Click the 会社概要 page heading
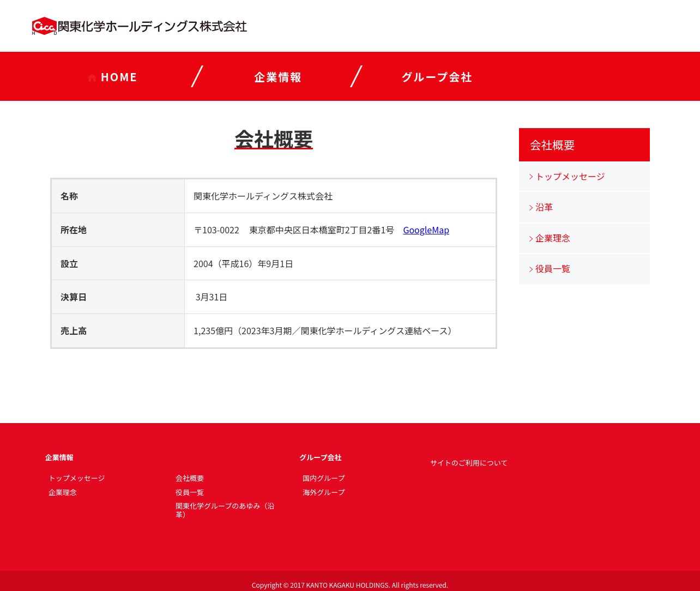 [274, 140]
